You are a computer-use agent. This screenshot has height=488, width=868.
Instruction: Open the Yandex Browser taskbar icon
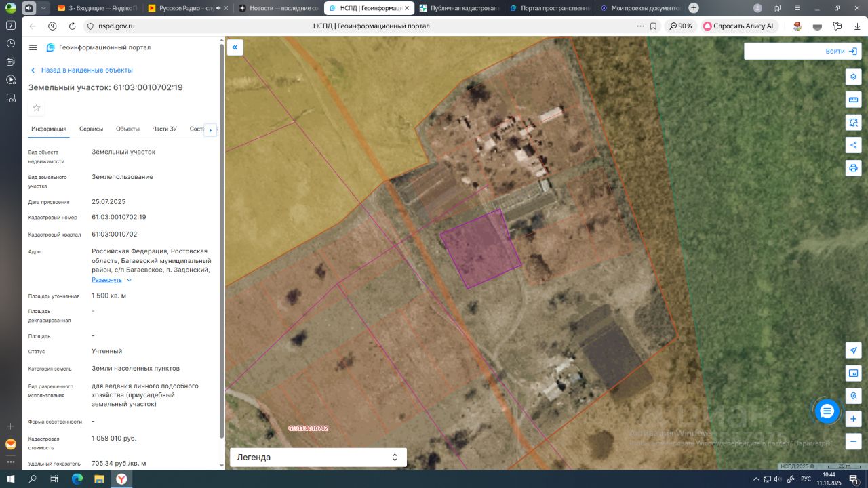coord(121,479)
